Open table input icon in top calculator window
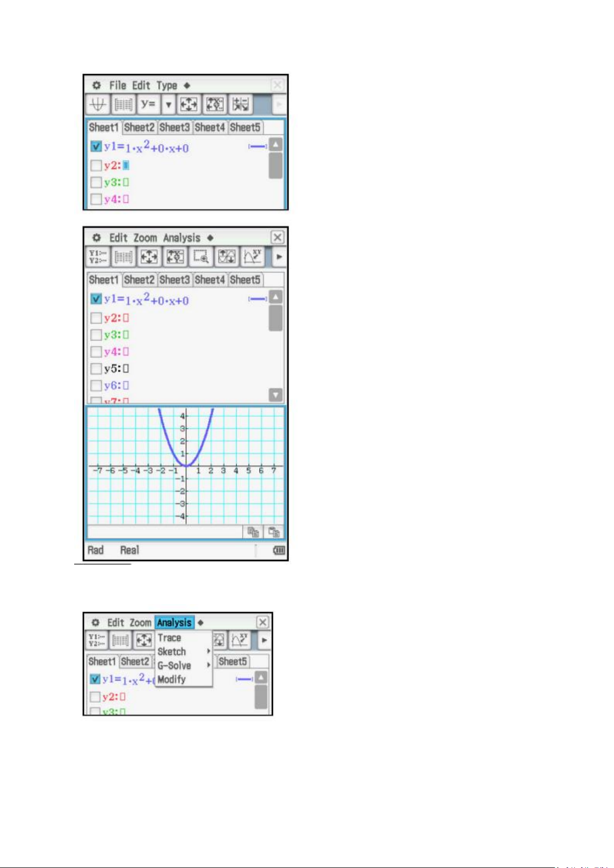 coord(124,105)
